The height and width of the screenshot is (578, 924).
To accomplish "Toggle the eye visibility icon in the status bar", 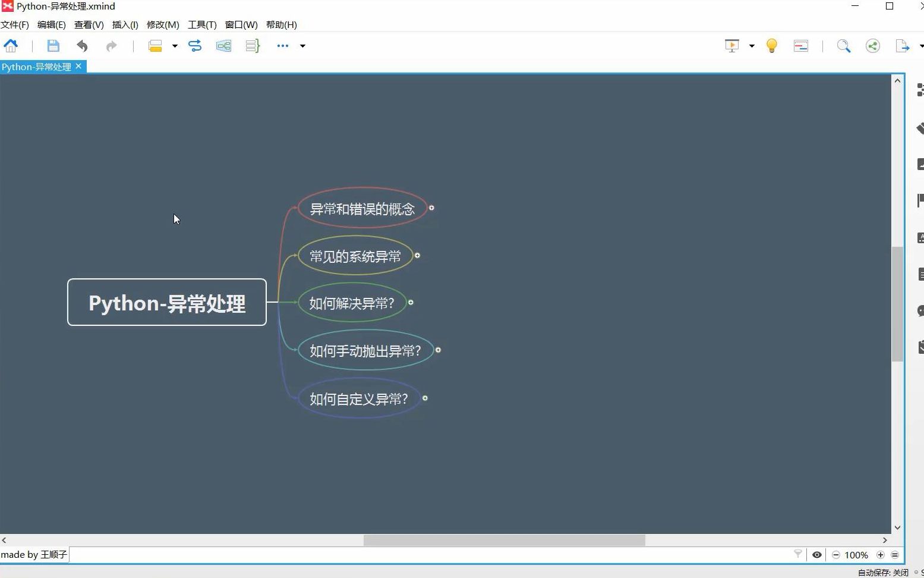I will coord(817,555).
